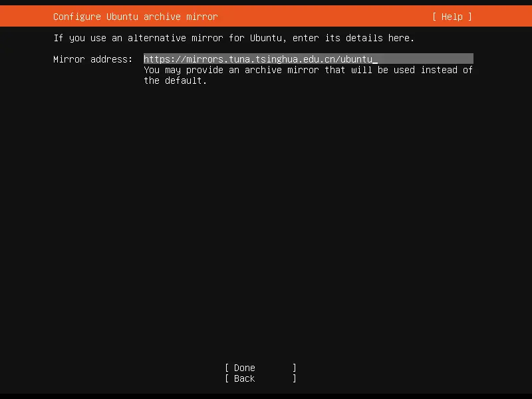Select the Done button
Viewport: 532px width, 399px height.
pyautogui.click(x=260, y=368)
